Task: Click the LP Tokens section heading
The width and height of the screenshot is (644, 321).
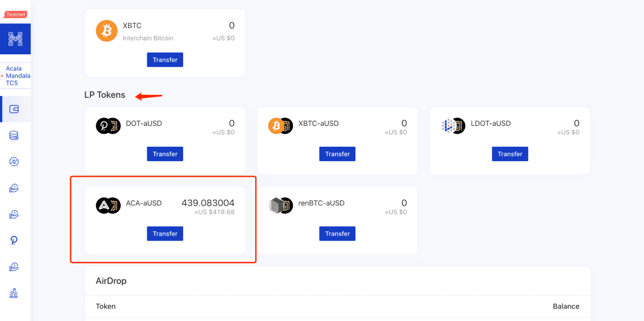Action: (x=105, y=95)
